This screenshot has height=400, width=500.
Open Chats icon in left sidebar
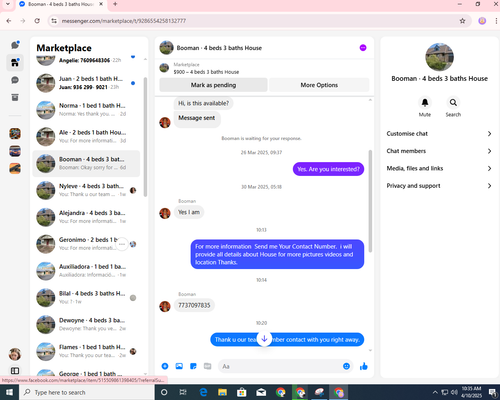click(15, 45)
